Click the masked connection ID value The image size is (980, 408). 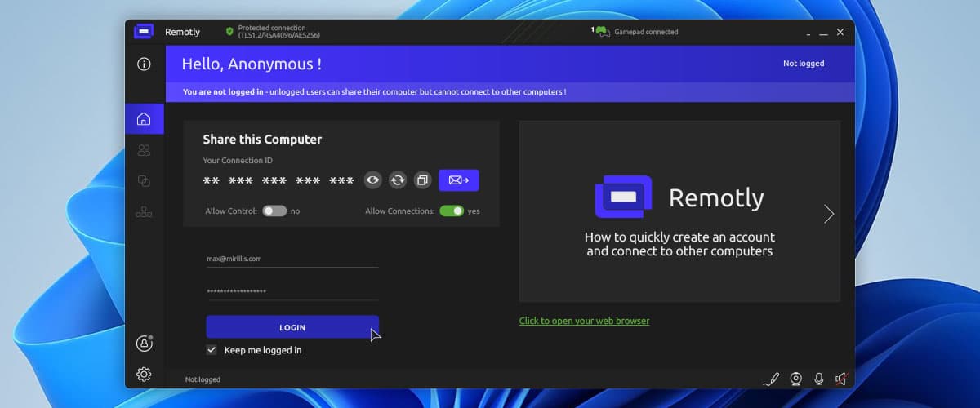tap(278, 181)
